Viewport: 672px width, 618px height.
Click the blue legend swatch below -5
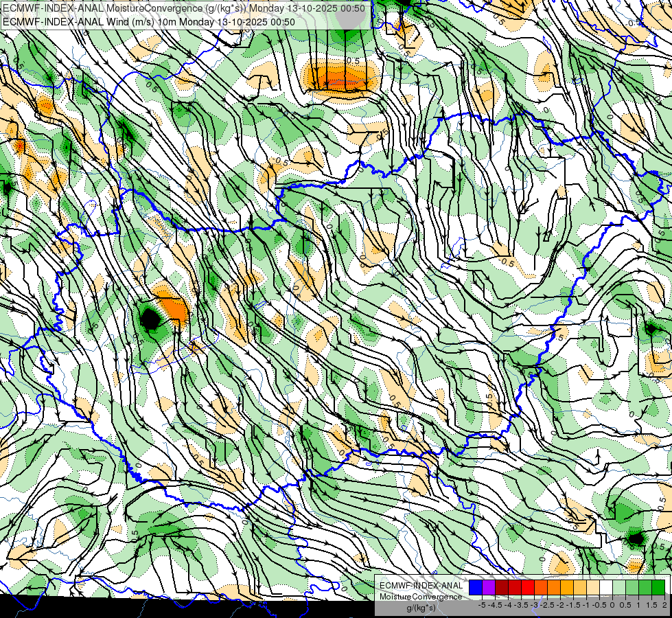click(x=476, y=587)
